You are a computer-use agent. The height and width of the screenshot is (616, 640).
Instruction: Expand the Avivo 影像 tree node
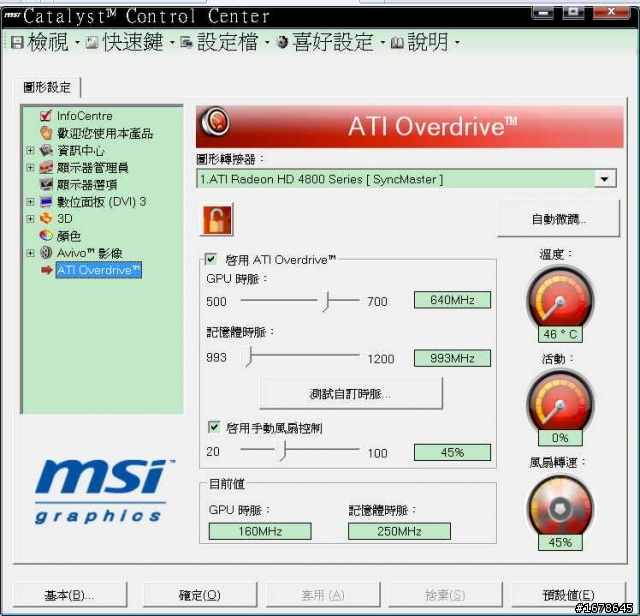click(30, 253)
